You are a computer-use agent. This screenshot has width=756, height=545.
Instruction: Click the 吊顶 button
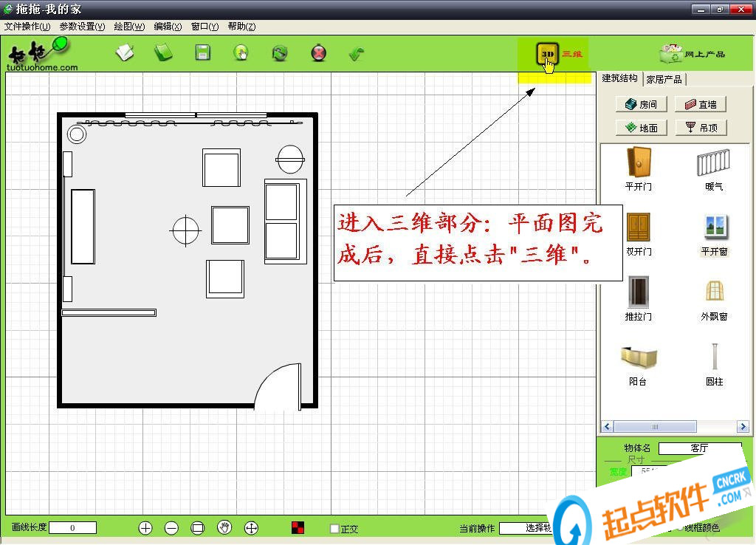pos(701,128)
